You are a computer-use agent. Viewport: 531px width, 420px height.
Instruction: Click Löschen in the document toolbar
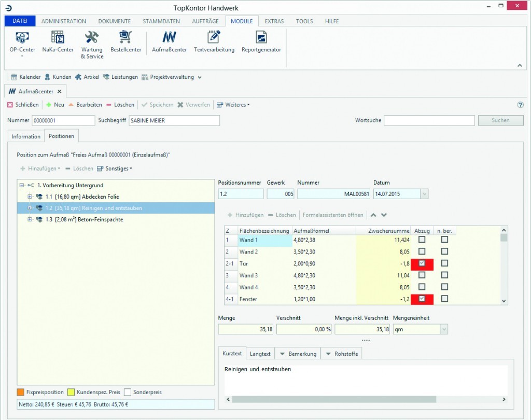[120, 105]
